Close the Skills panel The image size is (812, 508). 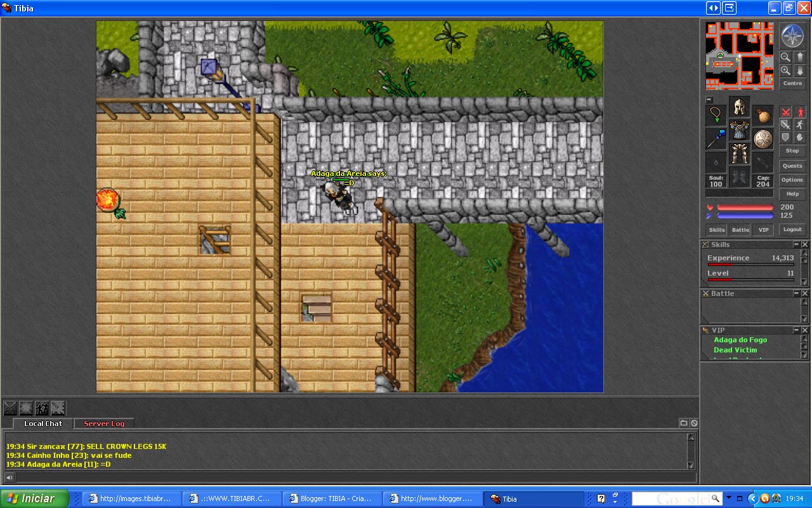tap(805, 244)
